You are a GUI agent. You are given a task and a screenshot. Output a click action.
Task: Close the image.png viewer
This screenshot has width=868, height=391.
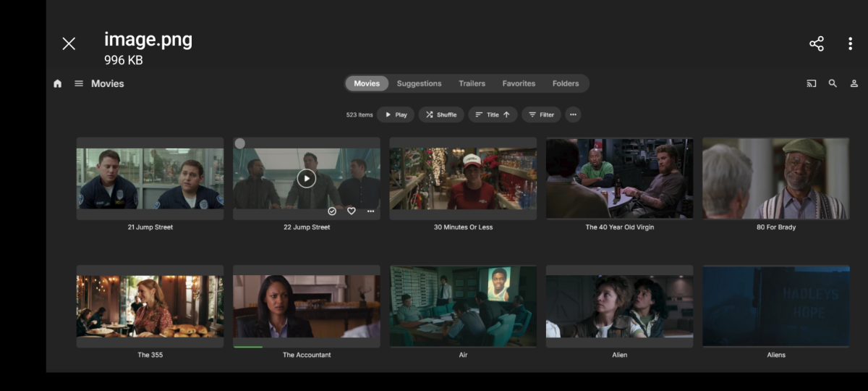click(69, 43)
